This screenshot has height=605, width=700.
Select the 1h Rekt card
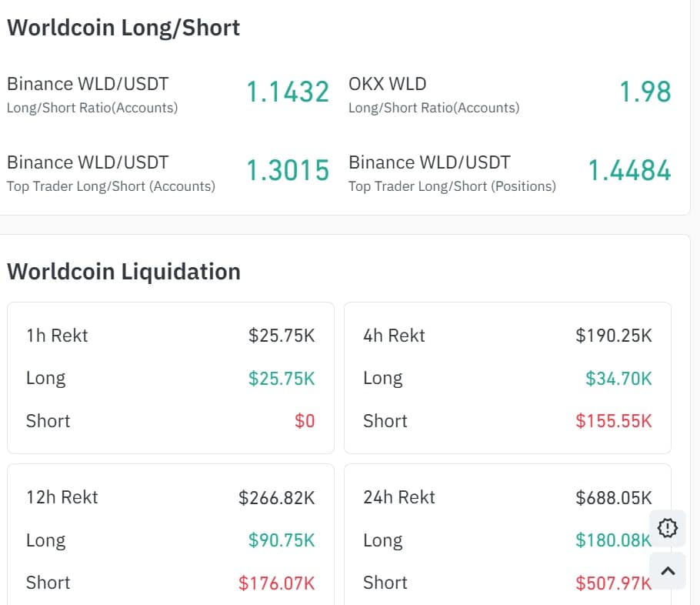pos(170,378)
